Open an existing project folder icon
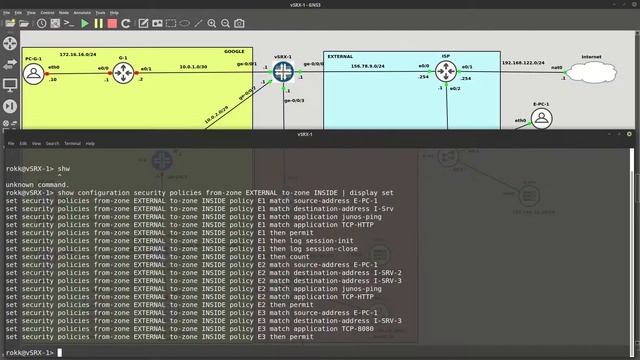This screenshot has width=640, height=360. (24, 23)
